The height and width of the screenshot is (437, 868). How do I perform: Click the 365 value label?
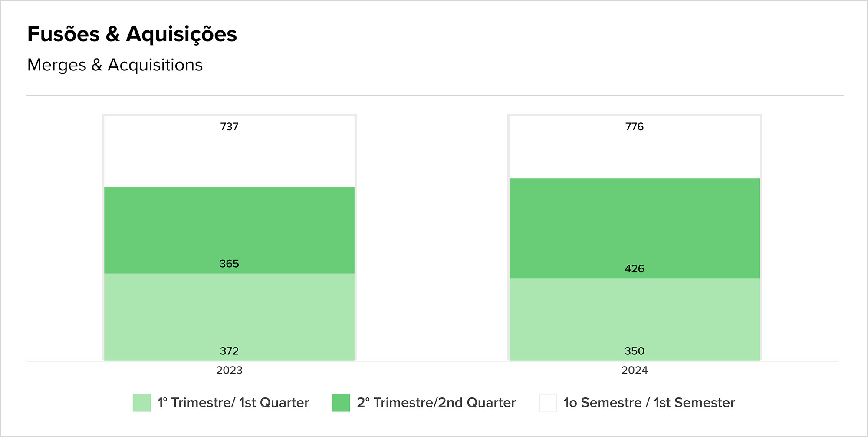[229, 264]
